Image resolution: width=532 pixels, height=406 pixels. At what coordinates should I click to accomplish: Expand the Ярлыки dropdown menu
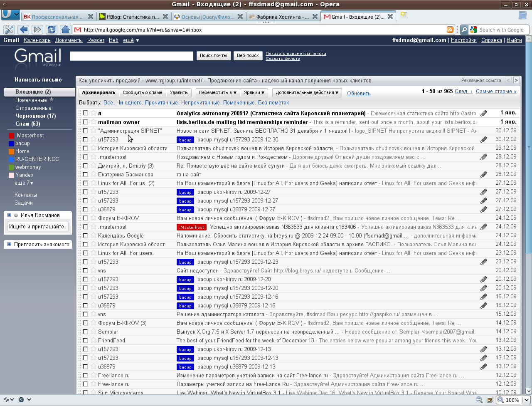[254, 93]
